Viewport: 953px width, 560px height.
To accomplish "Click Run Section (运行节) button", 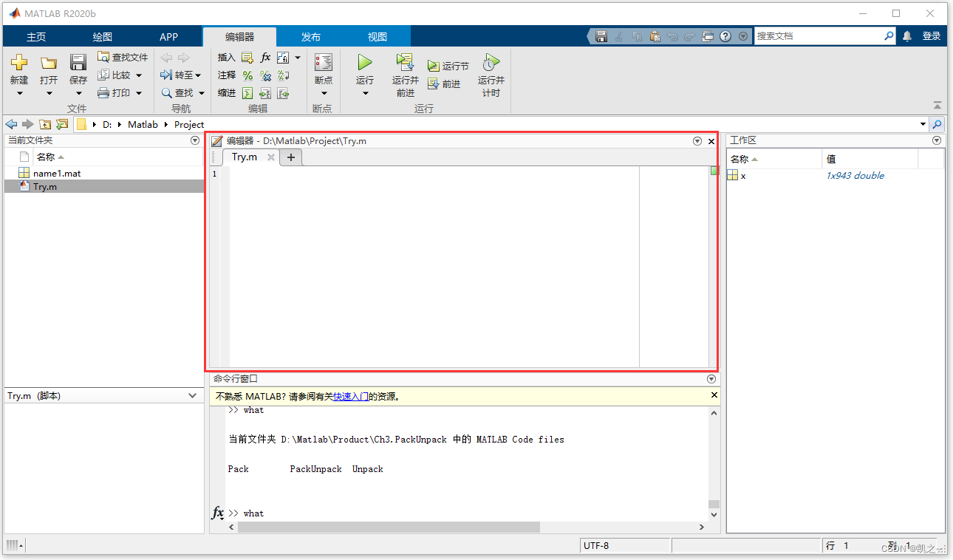I will [x=448, y=66].
